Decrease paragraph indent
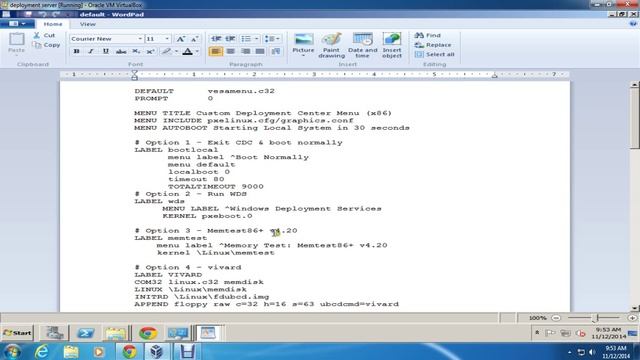This screenshot has height=360, width=640. pyautogui.click(x=216, y=39)
